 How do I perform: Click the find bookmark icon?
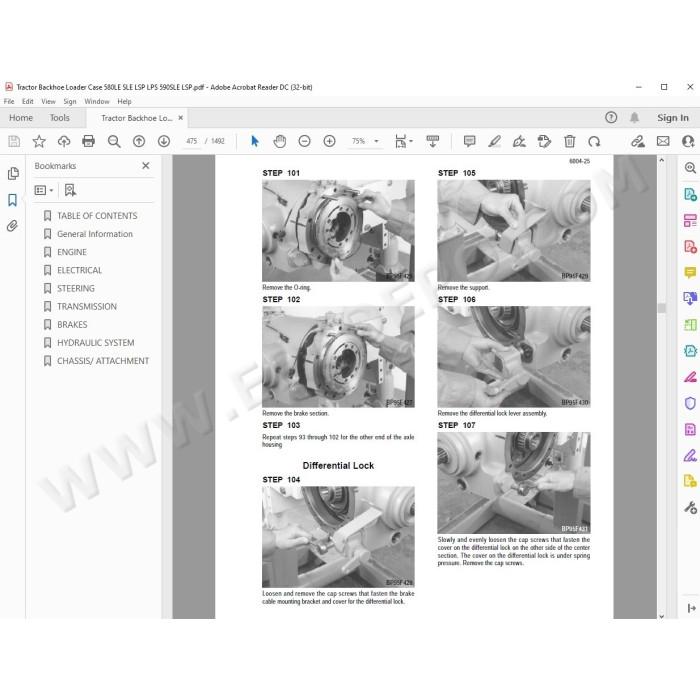click(x=70, y=191)
